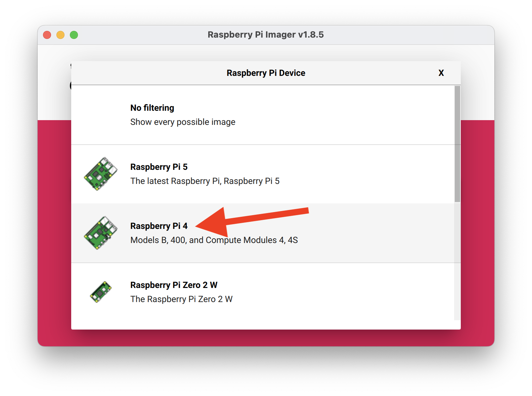Click the Raspberry Pi 4 board icon
Image resolution: width=532 pixels, height=396 pixels.
[x=101, y=233]
